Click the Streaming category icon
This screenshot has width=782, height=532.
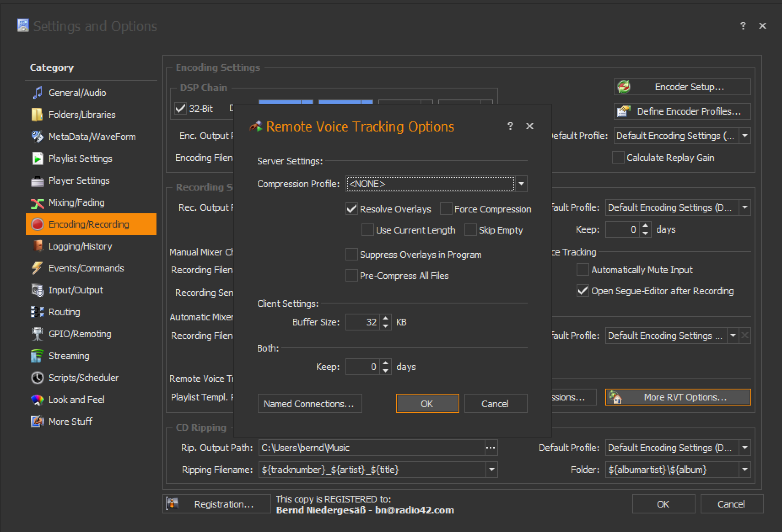tap(38, 356)
